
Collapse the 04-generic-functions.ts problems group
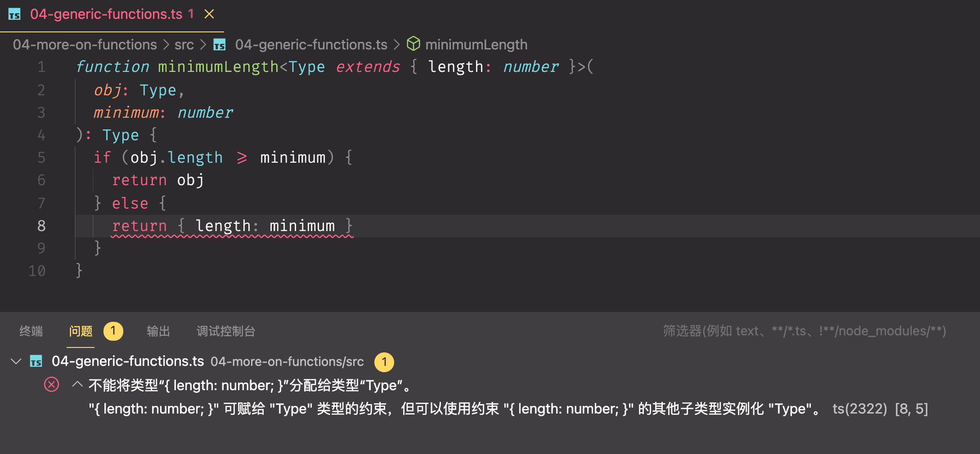pos(16,361)
